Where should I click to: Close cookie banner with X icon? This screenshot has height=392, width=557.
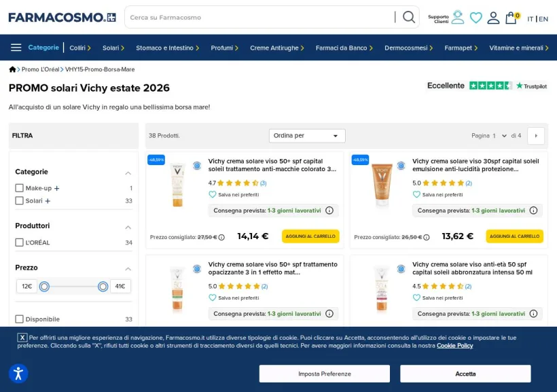[22, 338]
